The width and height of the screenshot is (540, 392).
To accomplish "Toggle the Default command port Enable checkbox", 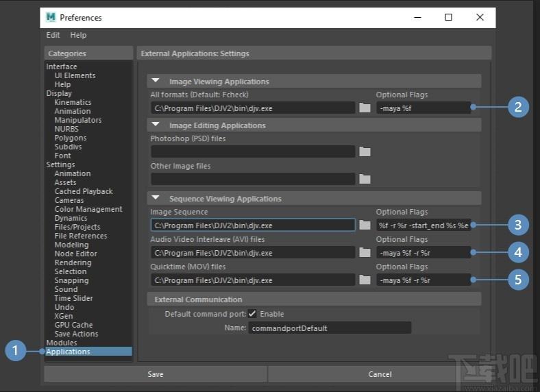I will (x=252, y=313).
